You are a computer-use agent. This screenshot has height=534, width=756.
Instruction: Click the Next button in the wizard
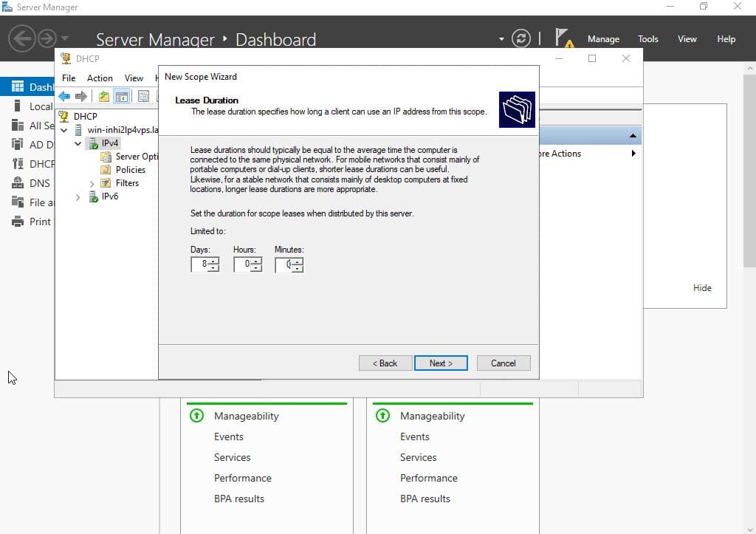441,363
